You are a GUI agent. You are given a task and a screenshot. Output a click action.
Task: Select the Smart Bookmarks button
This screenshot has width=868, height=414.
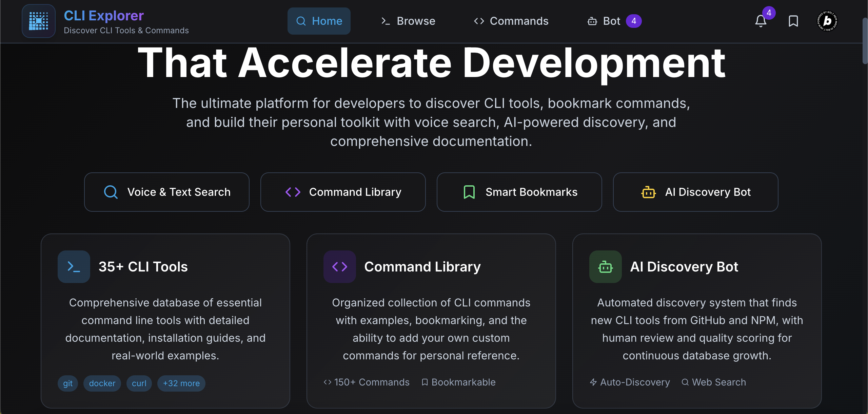point(519,192)
